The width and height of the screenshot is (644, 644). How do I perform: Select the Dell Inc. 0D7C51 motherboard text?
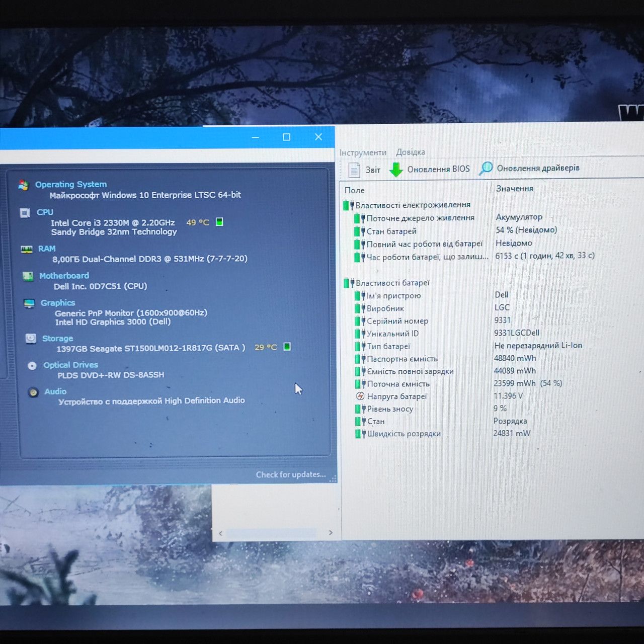(x=101, y=286)
